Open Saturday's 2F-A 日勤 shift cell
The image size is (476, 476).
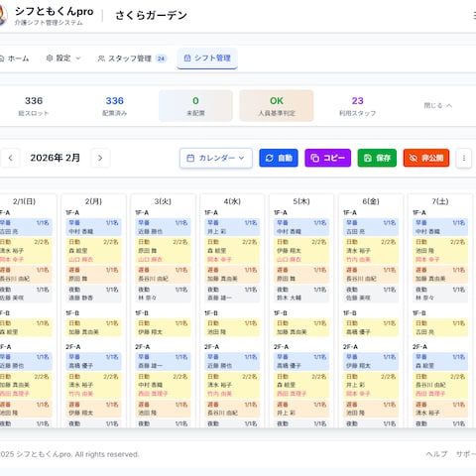pos(440,385)
